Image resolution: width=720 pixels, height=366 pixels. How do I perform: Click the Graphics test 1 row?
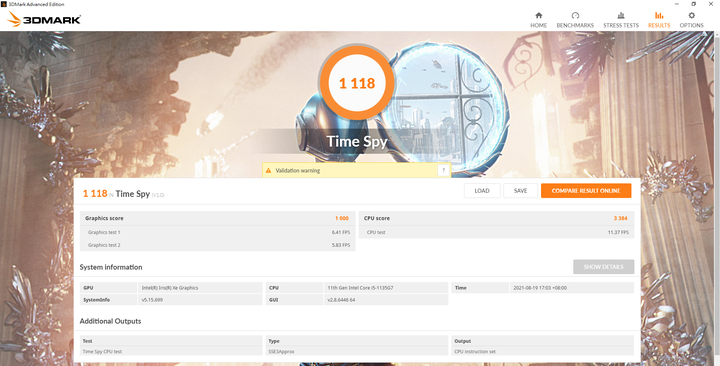[x=218, y=232]
